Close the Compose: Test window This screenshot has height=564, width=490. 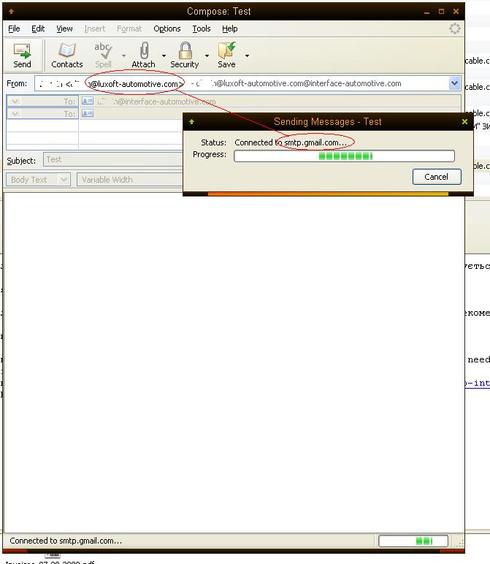456,12
